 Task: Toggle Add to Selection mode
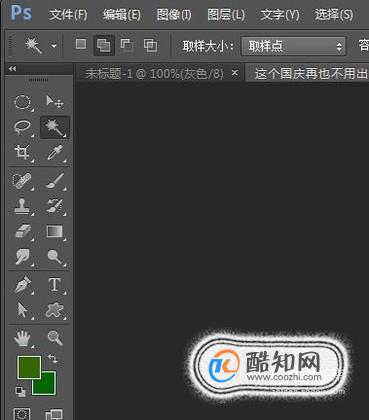click(x=104, y=45)
